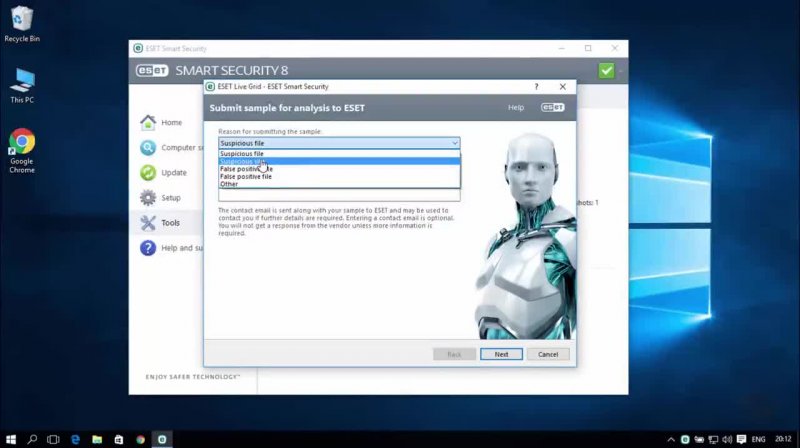This screenshot has height=448, width=800.
Task: Open the Update section icon
Action: (148, 172)
